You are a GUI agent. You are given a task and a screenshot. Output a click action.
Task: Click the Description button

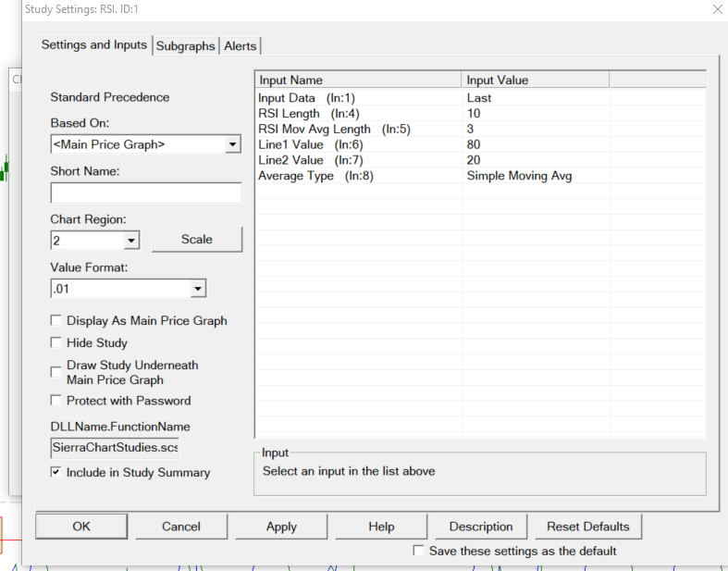[481, 527]
